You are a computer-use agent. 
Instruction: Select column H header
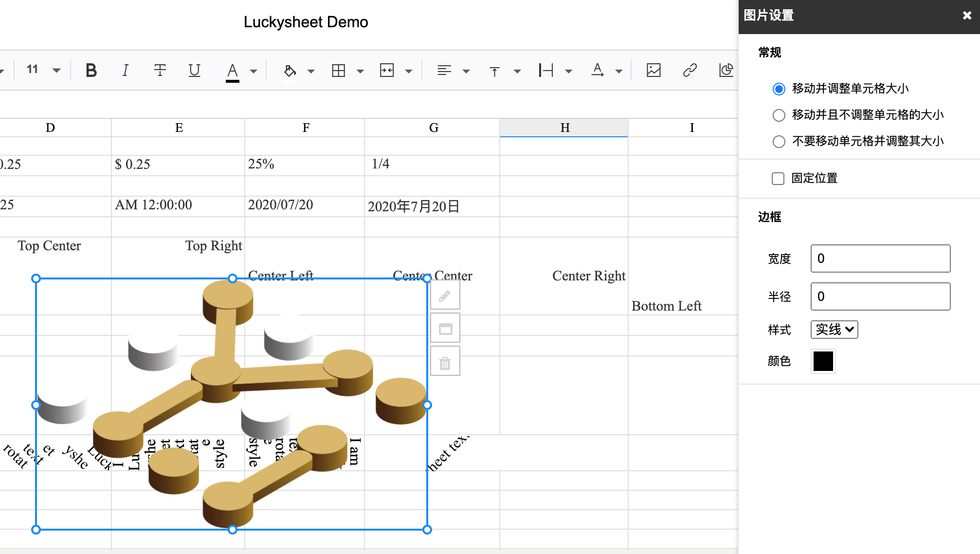click(564, 128)
